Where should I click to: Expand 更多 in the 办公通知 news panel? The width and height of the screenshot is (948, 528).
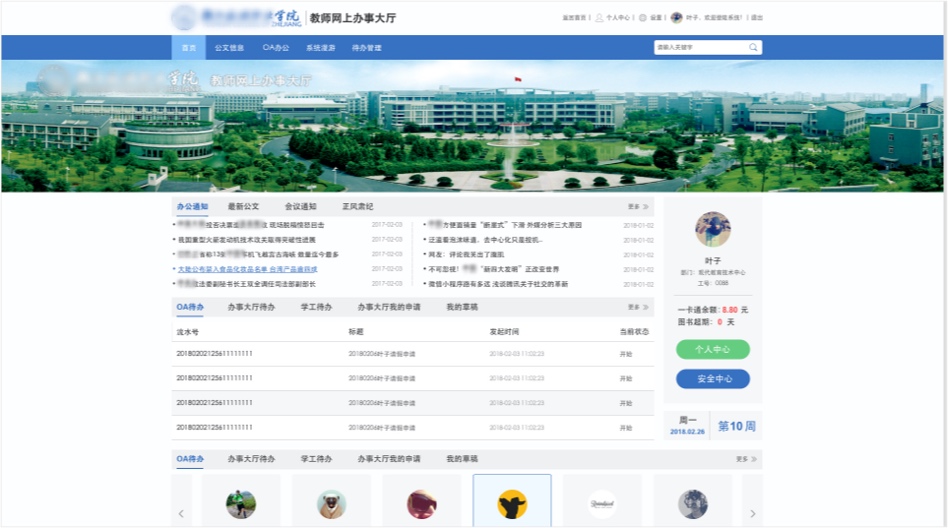(638, 207)
